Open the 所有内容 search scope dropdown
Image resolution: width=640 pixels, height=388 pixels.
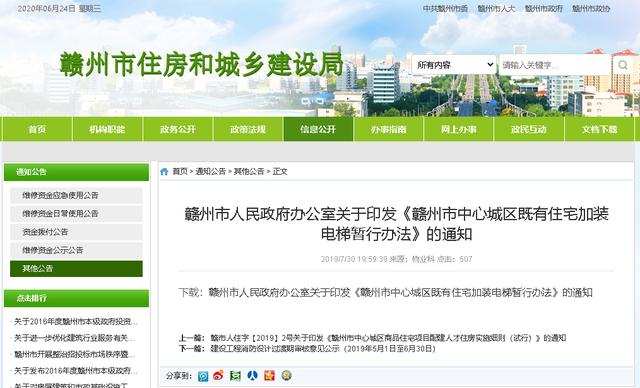[454, 65]
